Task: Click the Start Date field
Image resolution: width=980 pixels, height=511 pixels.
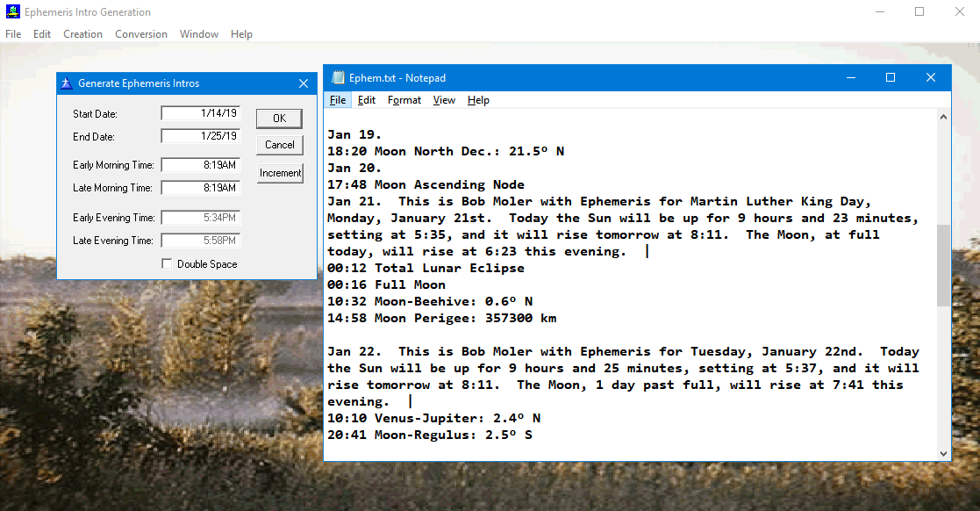Action: (x=201, y=114)
